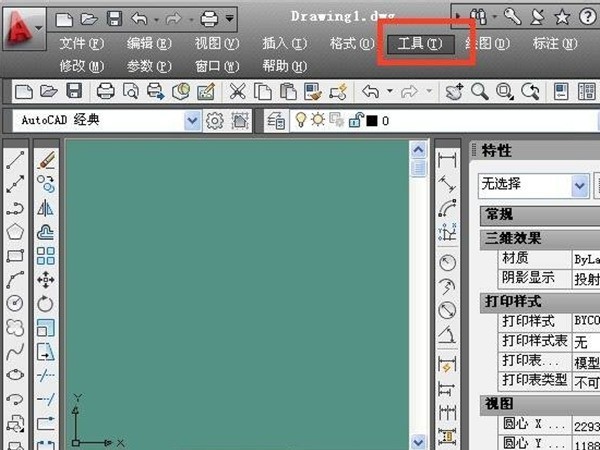Choose the Erase tool in Modify toolbar
Screen dimensions: 600x450
click(46, 160)
